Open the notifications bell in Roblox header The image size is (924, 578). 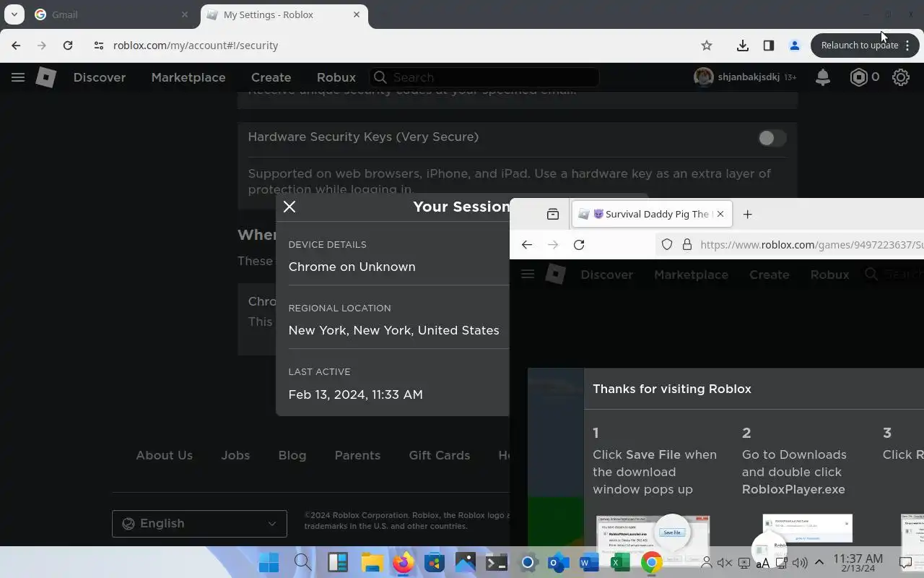(822, 77)
